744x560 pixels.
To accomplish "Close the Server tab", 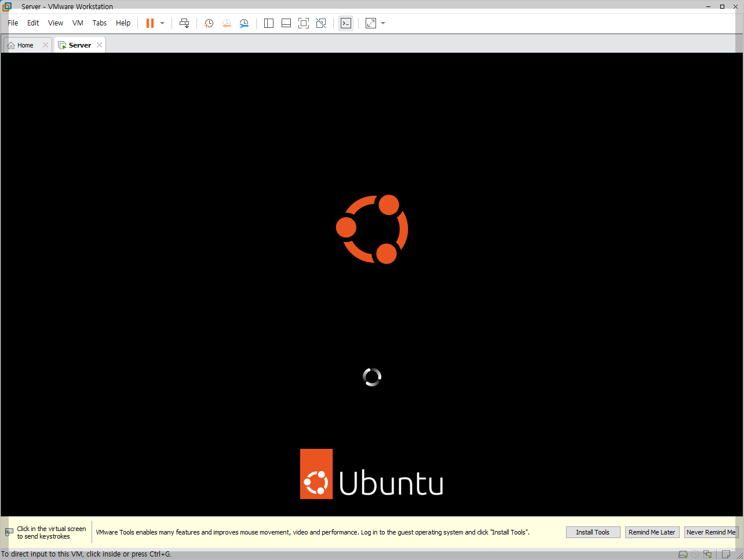I will pyautogui.click(x=99, y=45).
